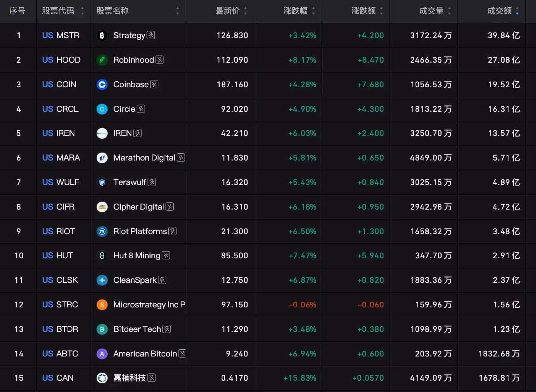Click the US CLSK ticker code

point(60,280)
